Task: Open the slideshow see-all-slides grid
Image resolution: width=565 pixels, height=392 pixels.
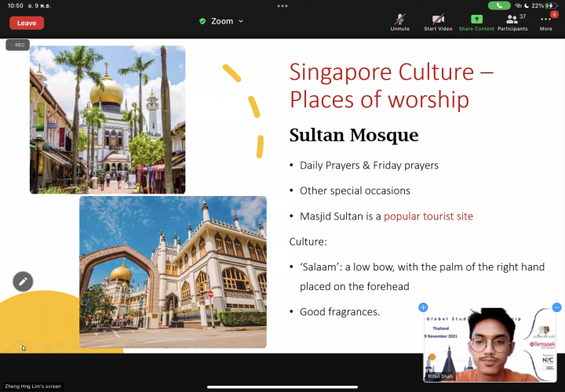Action: pos(48,347)
